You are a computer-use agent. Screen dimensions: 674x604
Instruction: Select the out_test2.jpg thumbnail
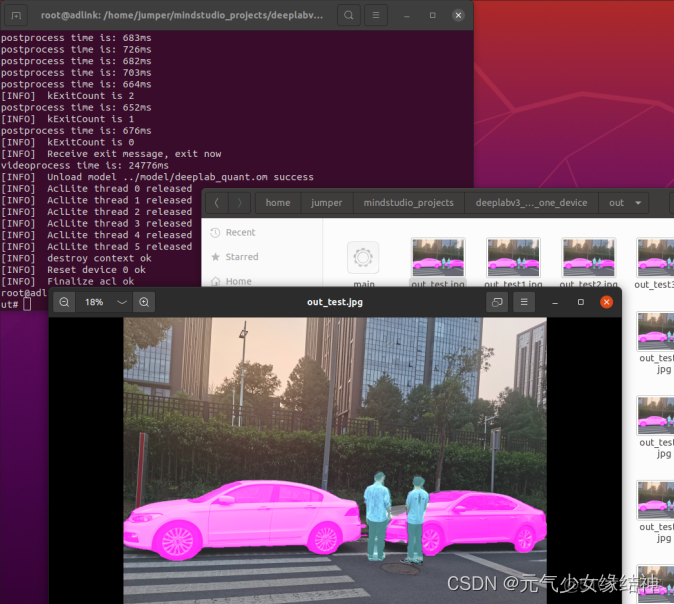click(588, 258)
